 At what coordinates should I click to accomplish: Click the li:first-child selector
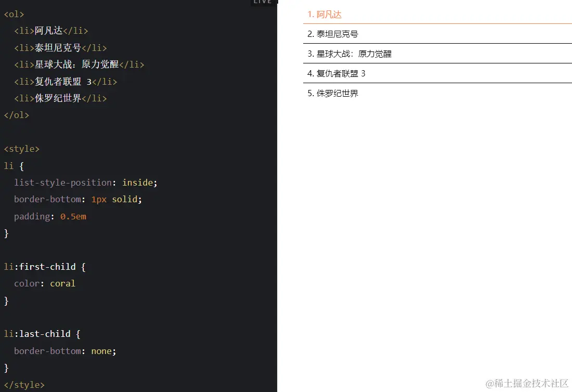point(40,267)
